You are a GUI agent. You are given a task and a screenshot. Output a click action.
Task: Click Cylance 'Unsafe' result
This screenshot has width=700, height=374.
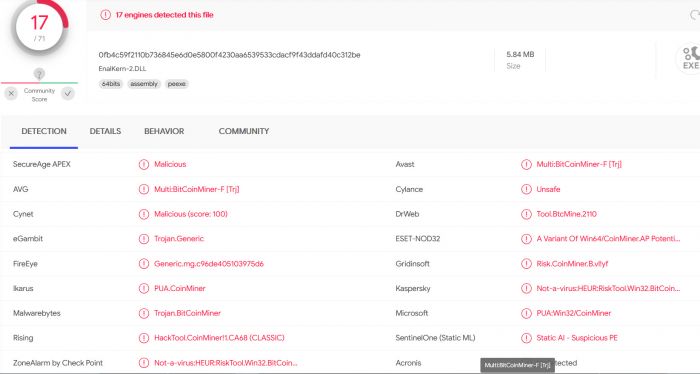tap(548, 189)
